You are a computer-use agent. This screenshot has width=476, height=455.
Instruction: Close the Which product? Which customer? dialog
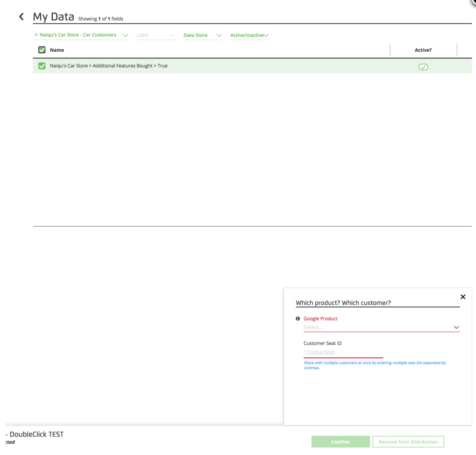coord(463,297)
